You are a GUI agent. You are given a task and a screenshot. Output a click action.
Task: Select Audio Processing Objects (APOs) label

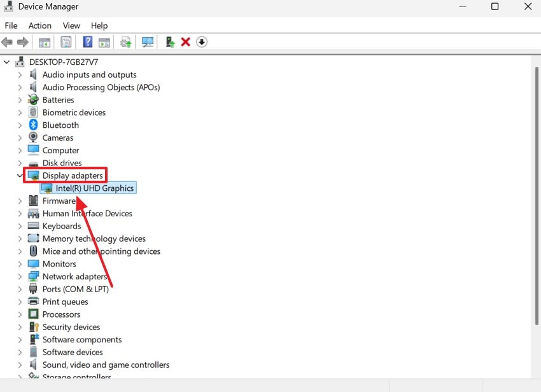(101, 87)
